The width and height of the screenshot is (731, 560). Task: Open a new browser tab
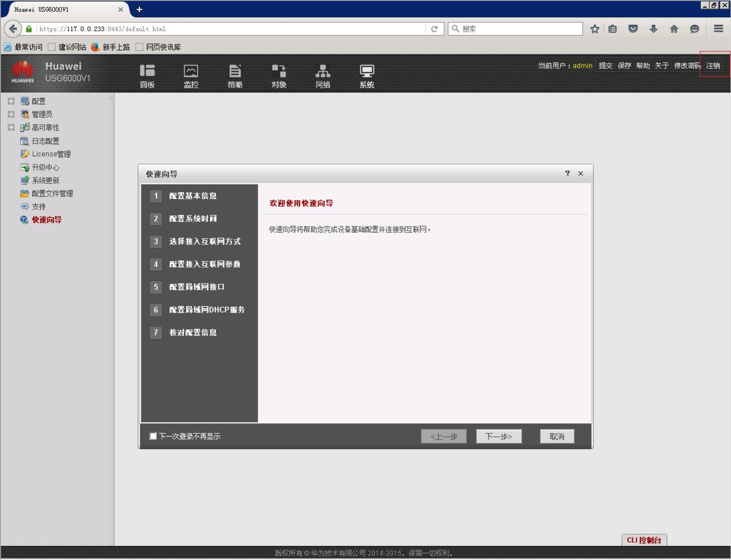[x=140, y=9]
